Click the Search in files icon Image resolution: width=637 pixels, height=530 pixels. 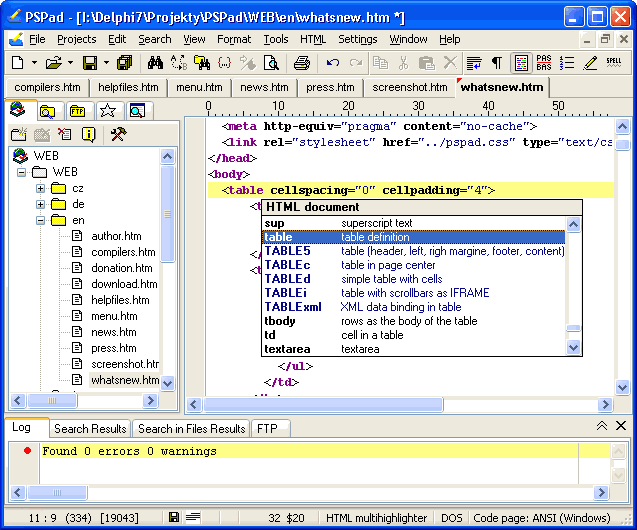(202, 63)
